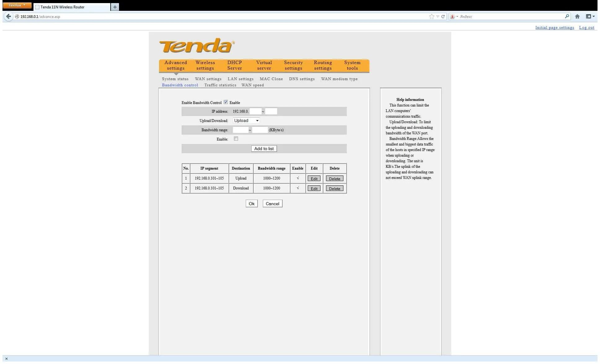
Task: Click the Log out link
Action: 586,28
